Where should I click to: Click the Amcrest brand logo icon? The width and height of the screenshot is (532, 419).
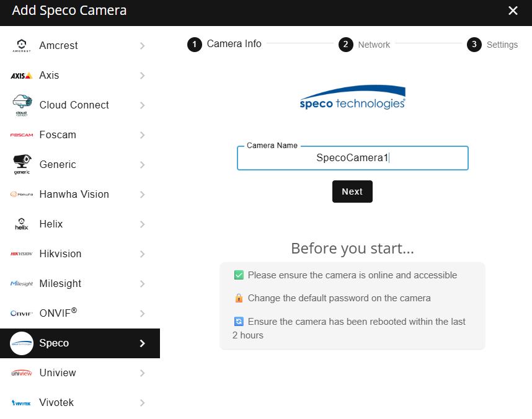[x=22, y=45]
